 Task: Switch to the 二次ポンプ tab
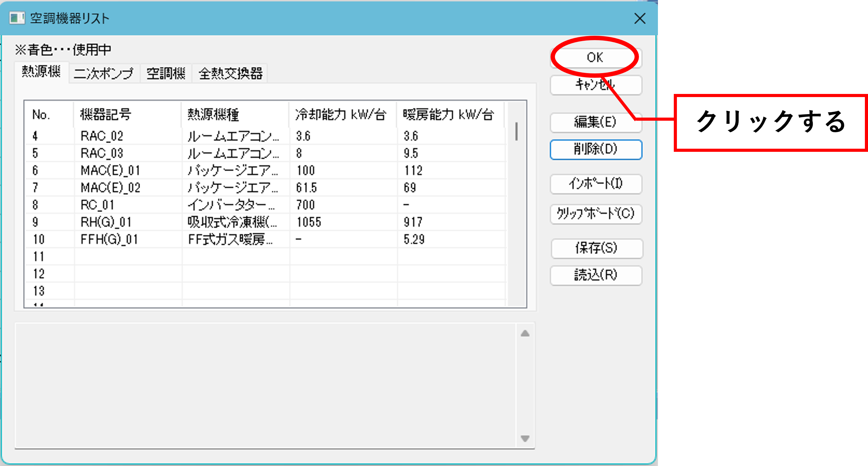(104, 73)
